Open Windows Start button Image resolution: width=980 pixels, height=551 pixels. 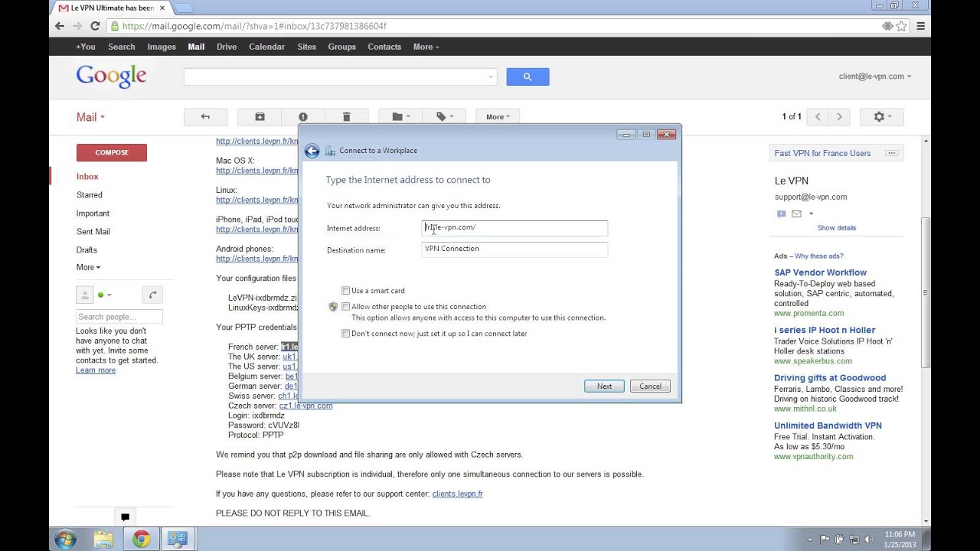click(65, 539)
